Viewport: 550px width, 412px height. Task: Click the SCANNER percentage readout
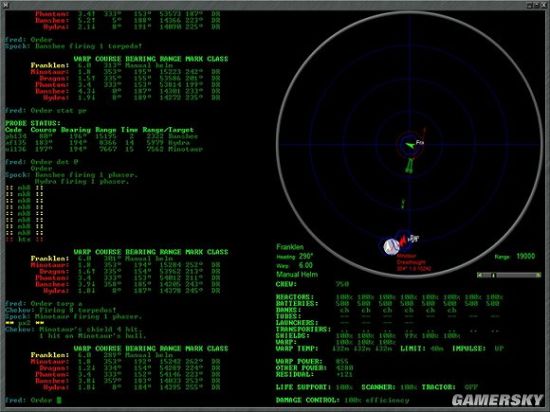[408, 387]
